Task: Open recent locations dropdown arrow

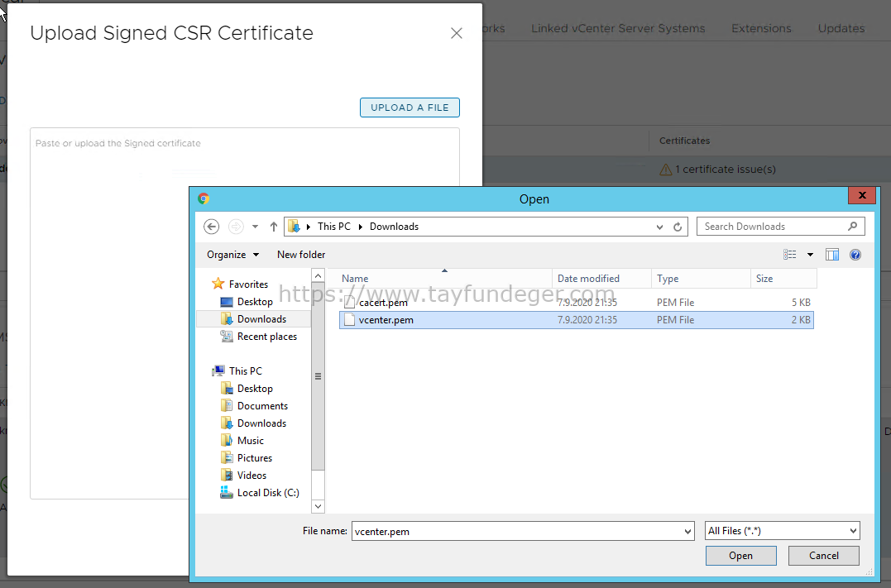Action: [255, 227]
